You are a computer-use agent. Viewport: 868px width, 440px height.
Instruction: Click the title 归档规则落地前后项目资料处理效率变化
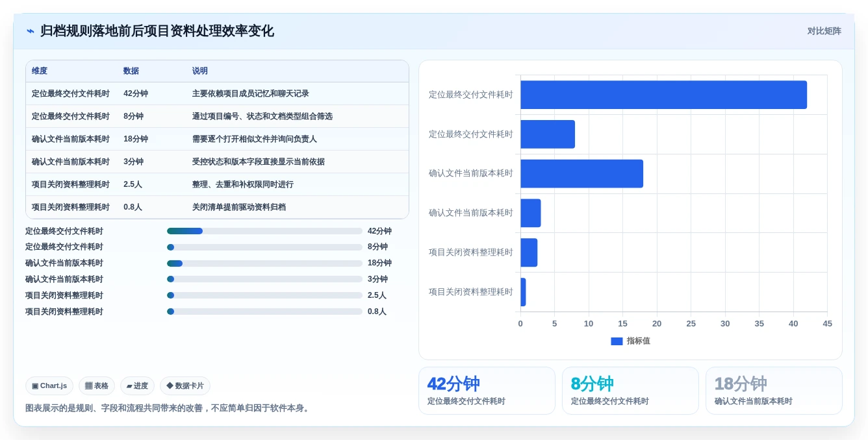click(157, 31)
